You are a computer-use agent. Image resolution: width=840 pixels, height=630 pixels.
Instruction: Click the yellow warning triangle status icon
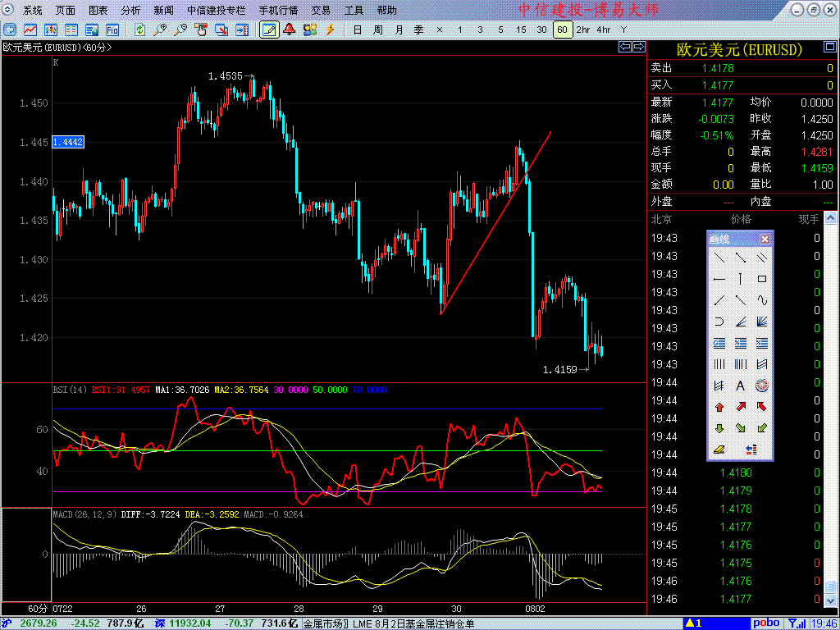point(691,623)
